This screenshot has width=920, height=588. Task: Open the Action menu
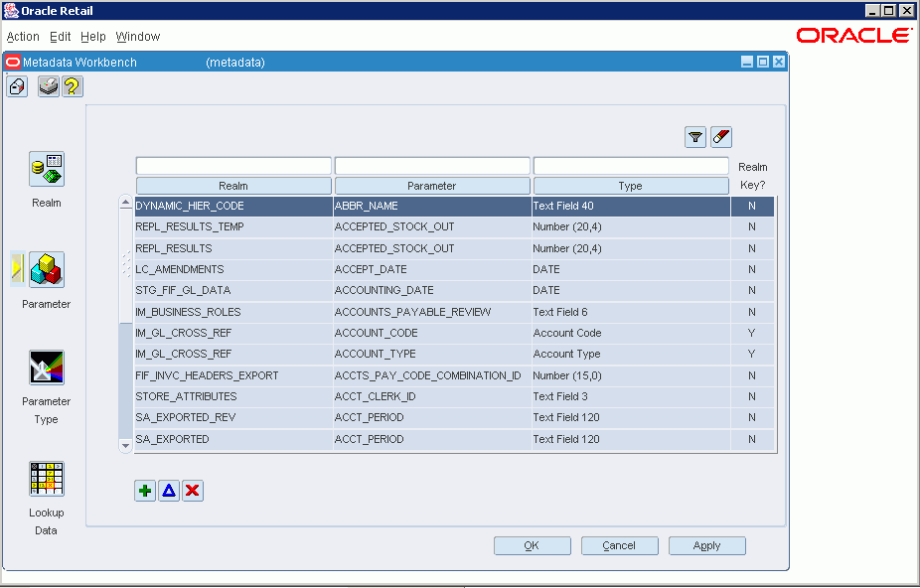click(23, 37)
